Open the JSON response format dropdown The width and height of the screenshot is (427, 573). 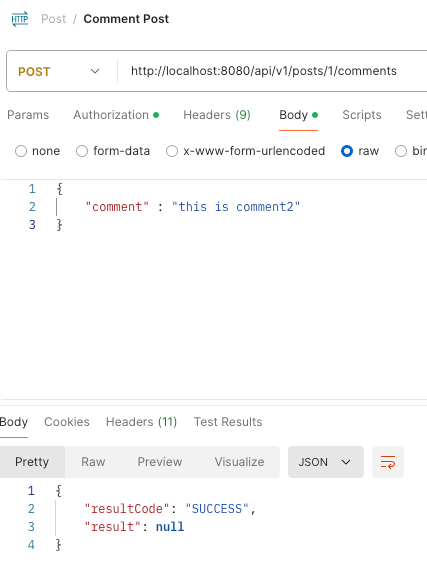[x=326, y=462]
